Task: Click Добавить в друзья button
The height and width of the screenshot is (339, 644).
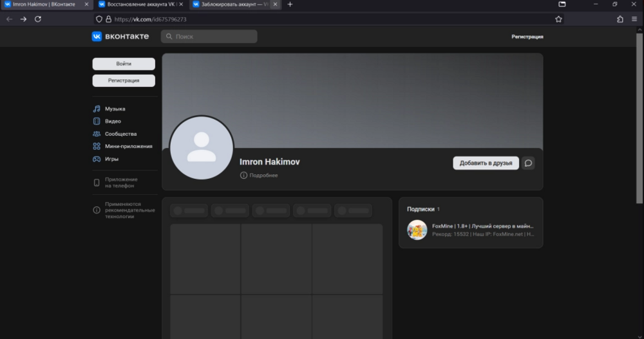Action: 486,163
